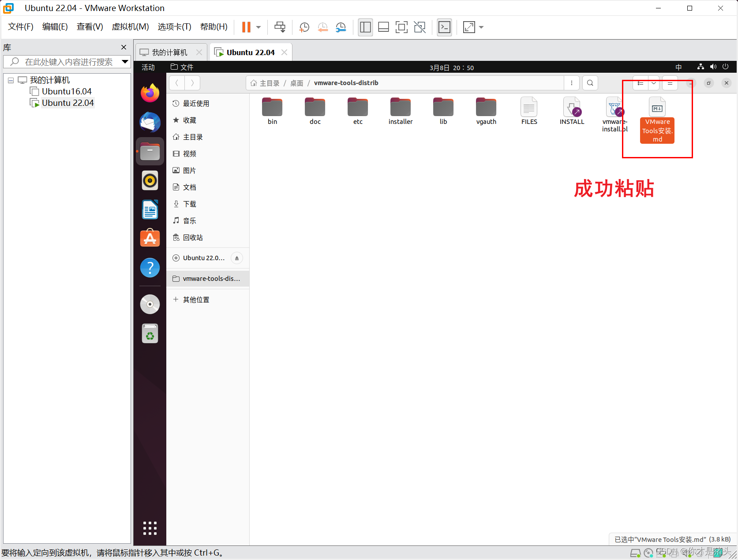Eject the Ubuntu 22.0... disc
This screenshot has width=738, height=560.
point(237,258)
